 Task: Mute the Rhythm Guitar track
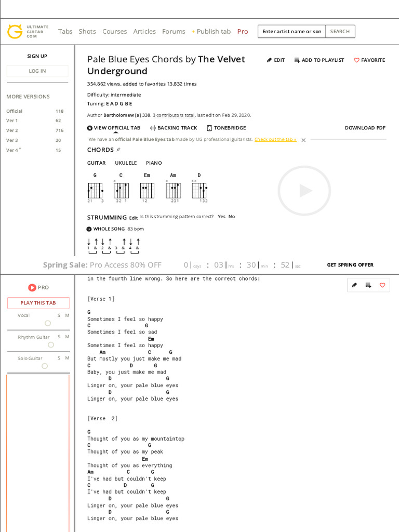point(67,337)
